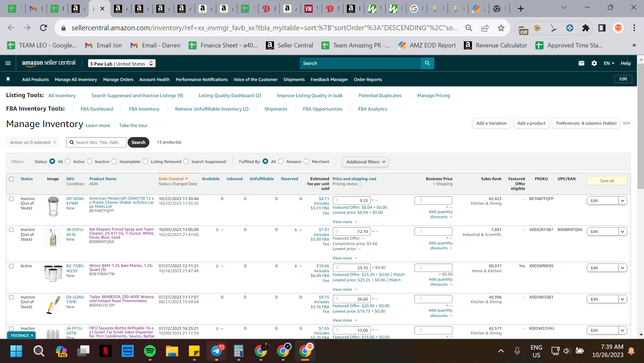Expand View more for the Winco Bain Maries row
This screenshot has width=644, height=363.
point(345,289)
